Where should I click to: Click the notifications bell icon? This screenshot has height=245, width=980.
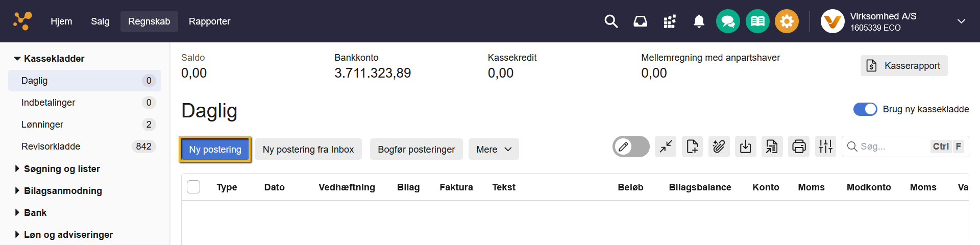699,21
